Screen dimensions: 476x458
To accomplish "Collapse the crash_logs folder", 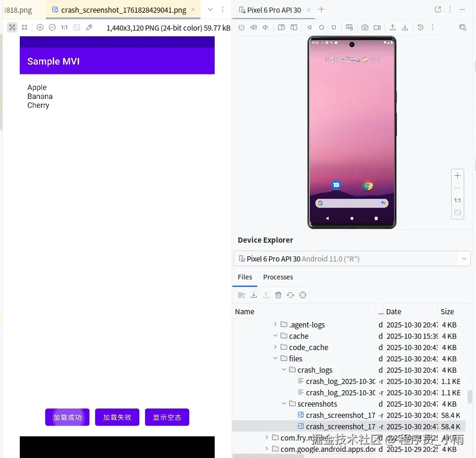I will click(x=283, y=369).
